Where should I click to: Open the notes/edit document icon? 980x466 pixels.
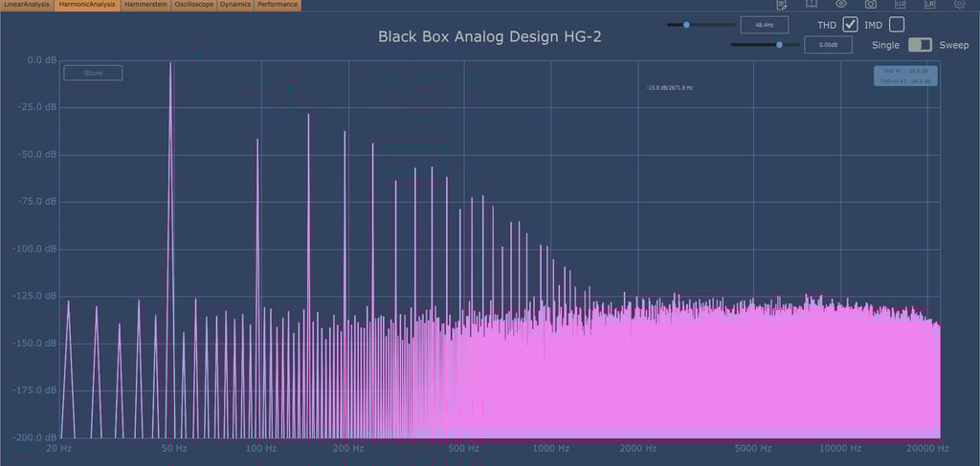tap(782, 5)
